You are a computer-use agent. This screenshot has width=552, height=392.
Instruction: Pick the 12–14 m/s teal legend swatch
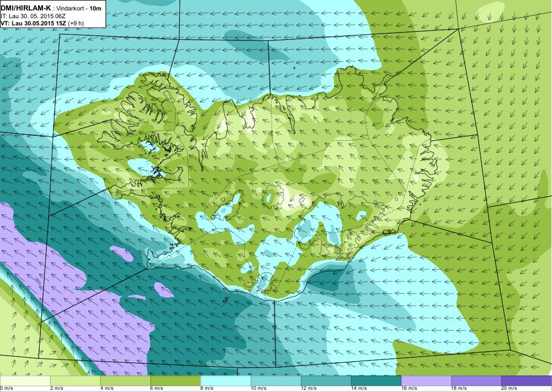326,380
